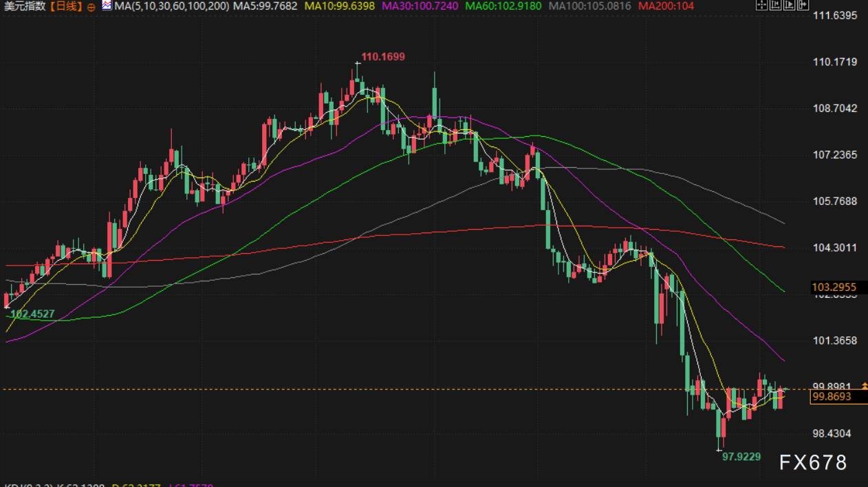Select the green MA60 value label
Image resolution: width=868 pixels, height=487 pixels.
point(503,6)
